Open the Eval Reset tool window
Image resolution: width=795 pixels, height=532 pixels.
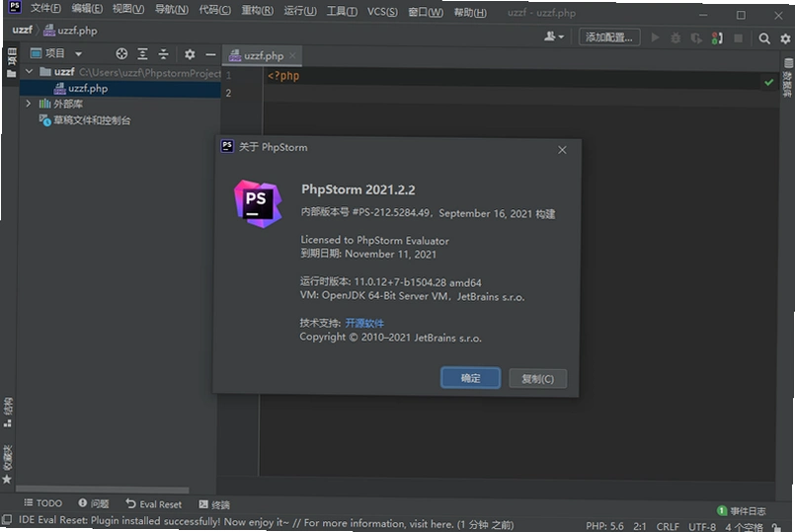[x=154, y=503]
